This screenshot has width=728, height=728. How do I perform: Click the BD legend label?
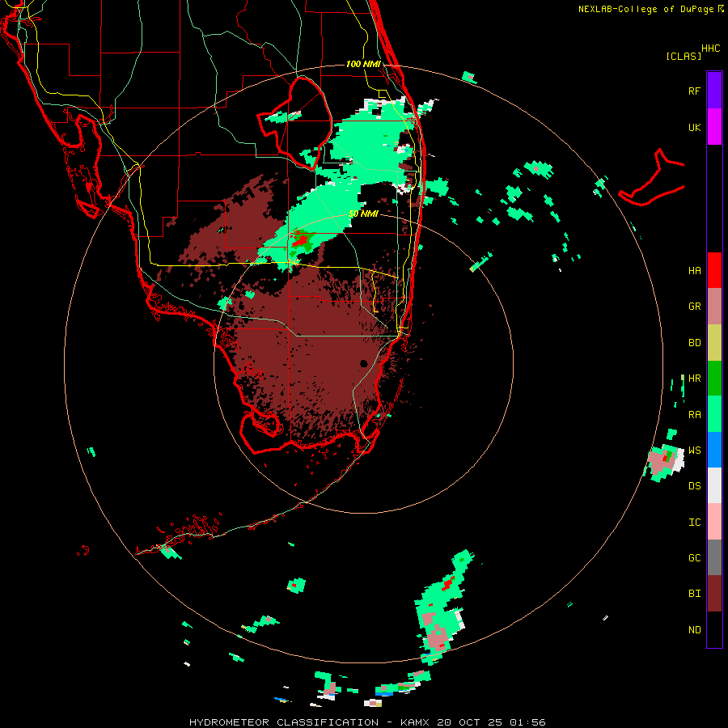tap(694, 343)
